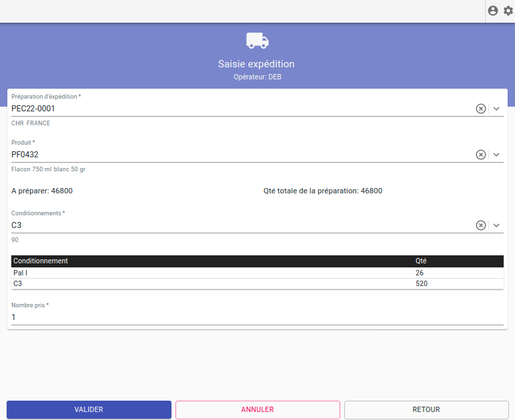Click the Qté column header
The image size is (515, 420).
[421, 261]
